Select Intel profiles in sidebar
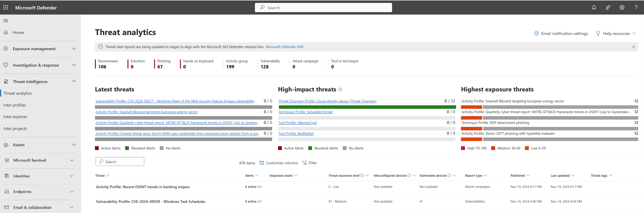 point(15,105)
